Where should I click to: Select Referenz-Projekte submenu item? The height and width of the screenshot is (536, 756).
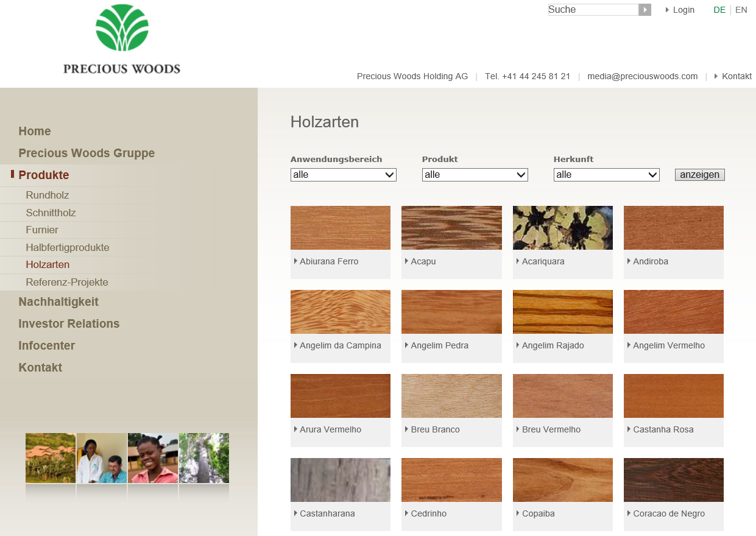click(67, 282)
